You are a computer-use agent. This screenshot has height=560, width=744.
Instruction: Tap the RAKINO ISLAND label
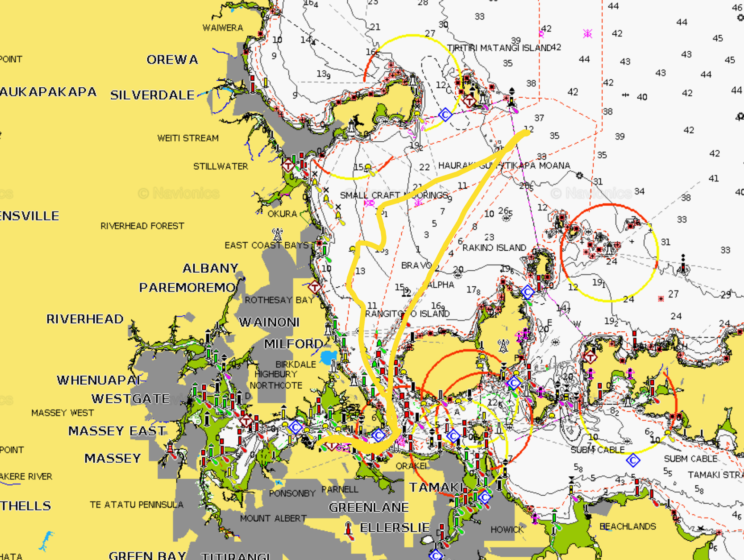(494, 248)
